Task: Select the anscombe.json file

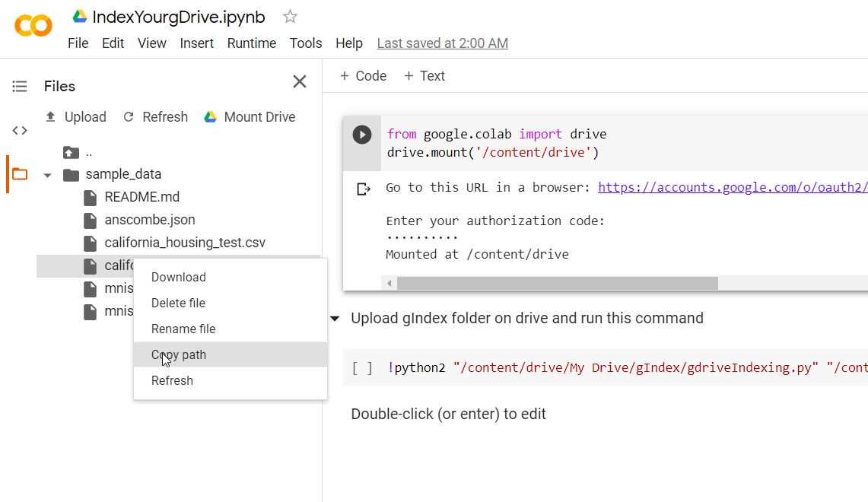Action: tap(149, 220)
